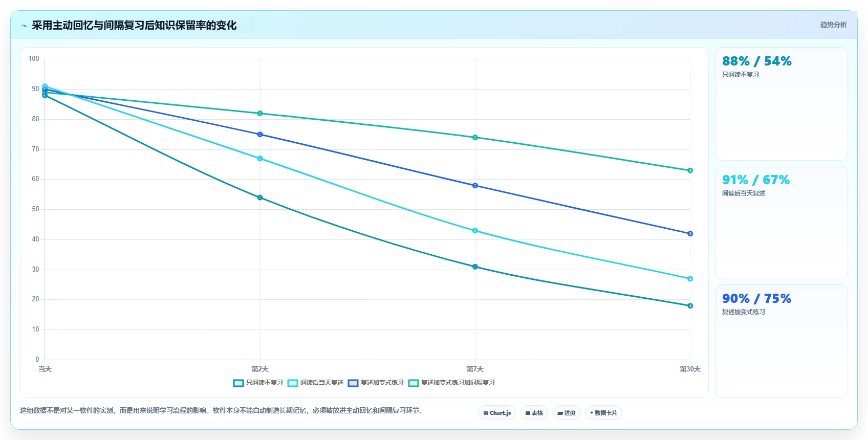Screen dimensions: 868x440
Task: Click the 数据卡片 pill tag
Action: 603,413
